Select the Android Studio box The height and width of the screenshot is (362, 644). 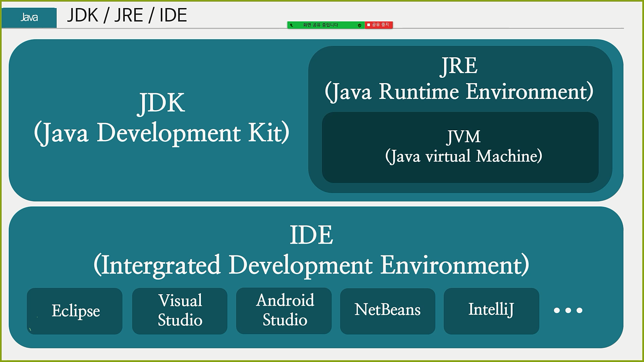pyautogui.click(x=284, y=311)
